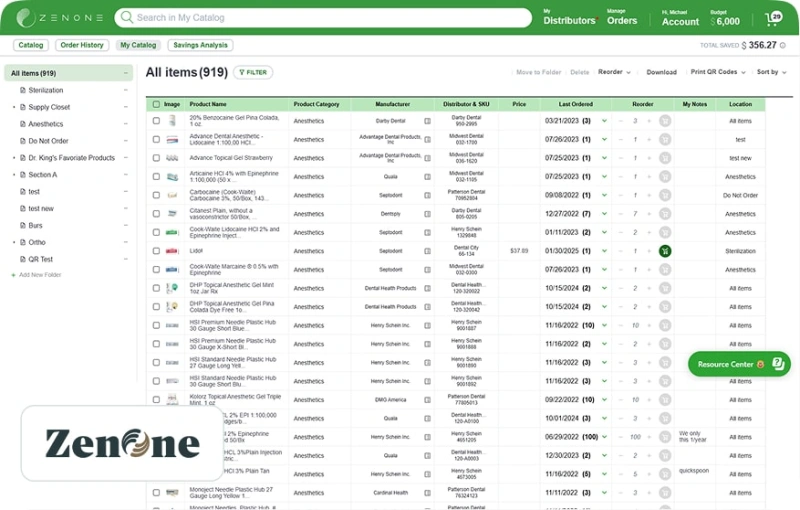Switch to the Order History tab
This screenshot has height=510, width=800.
[x=82, y=45]
